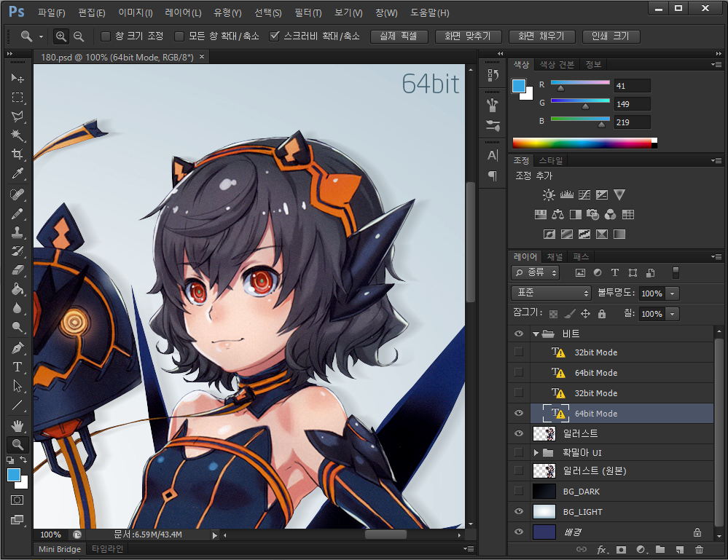Viewport: 728px width, 560px height.
Task: Select the Eraser tool
Action: click(17, 270)
